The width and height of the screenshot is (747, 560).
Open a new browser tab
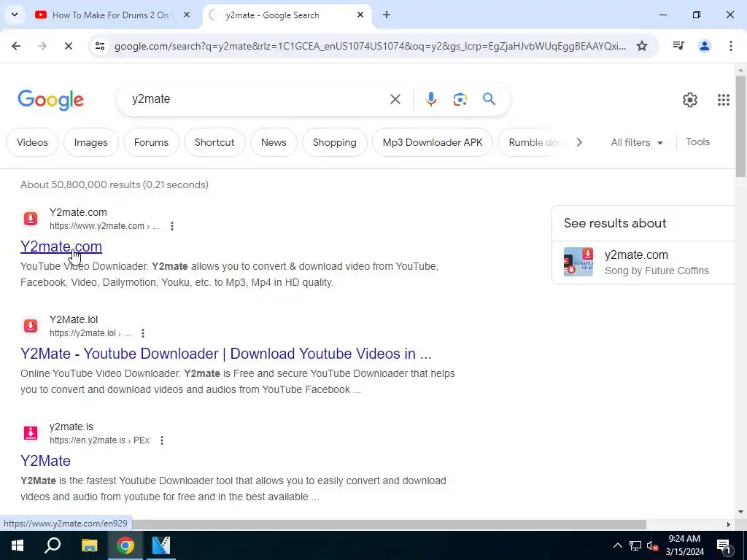pos(387,15)
